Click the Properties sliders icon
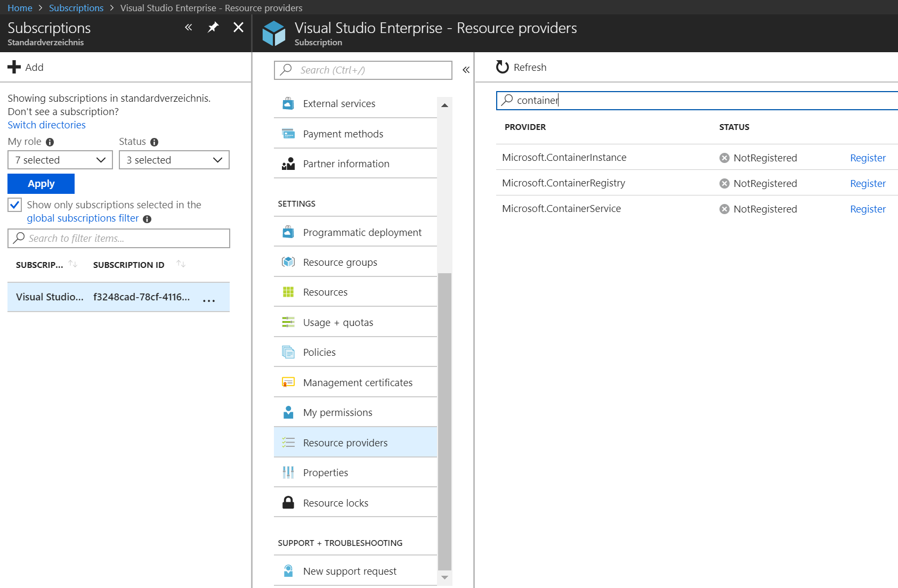Viewport: 898px width, 588px height. click(288, 472)
